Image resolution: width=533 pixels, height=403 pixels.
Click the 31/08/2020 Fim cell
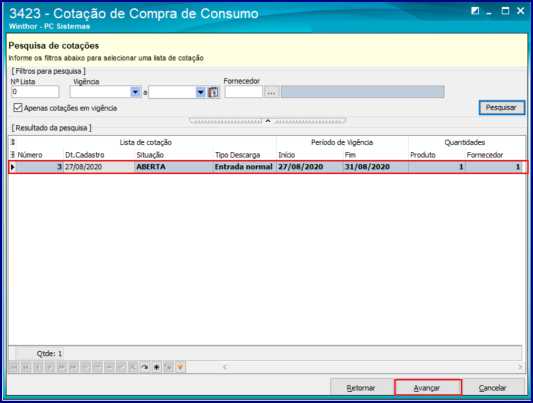click(x=376, y=167)
